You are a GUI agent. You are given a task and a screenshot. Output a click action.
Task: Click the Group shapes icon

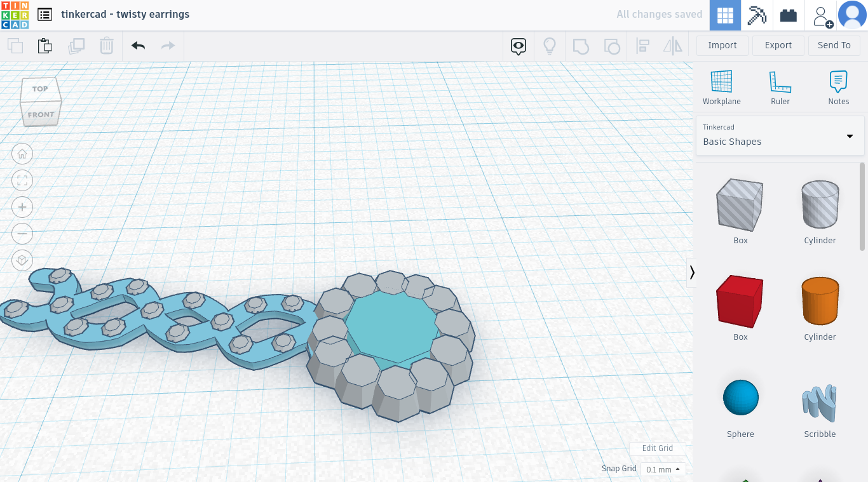(581, 46)
